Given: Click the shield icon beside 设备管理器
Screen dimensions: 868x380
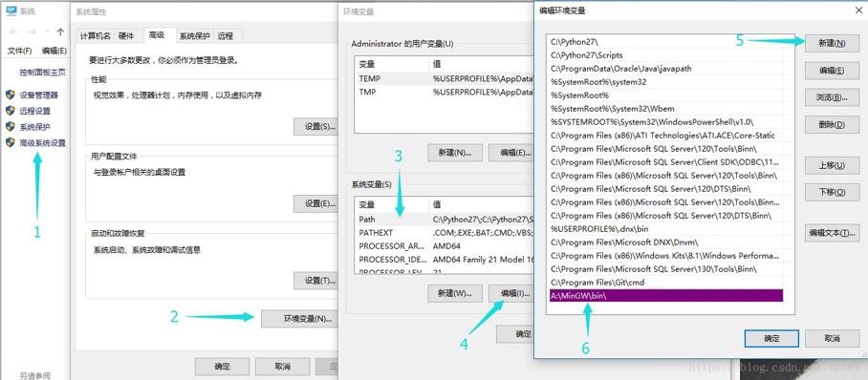Looking at the screenshot, I should [10, 95].
